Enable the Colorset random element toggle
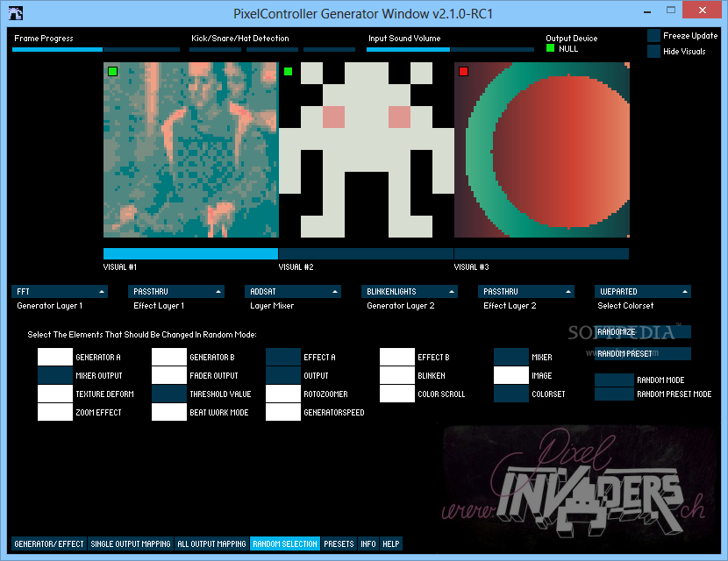 (510, 394)
